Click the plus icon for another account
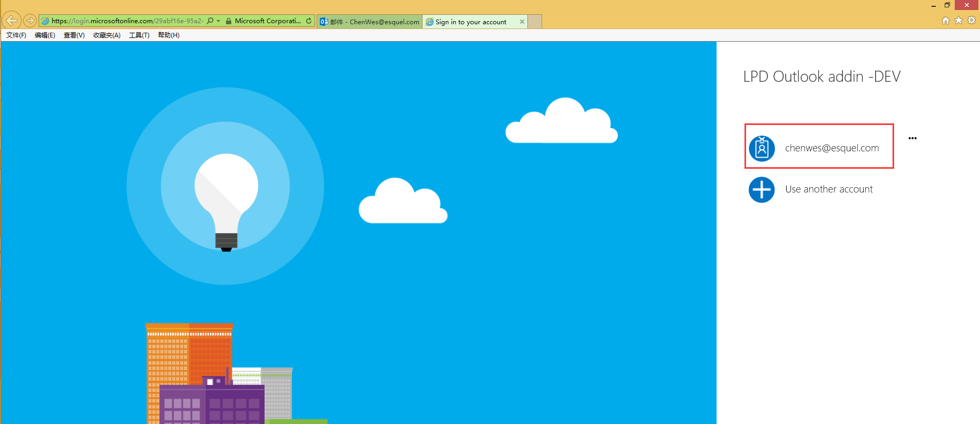 point(762,190)
